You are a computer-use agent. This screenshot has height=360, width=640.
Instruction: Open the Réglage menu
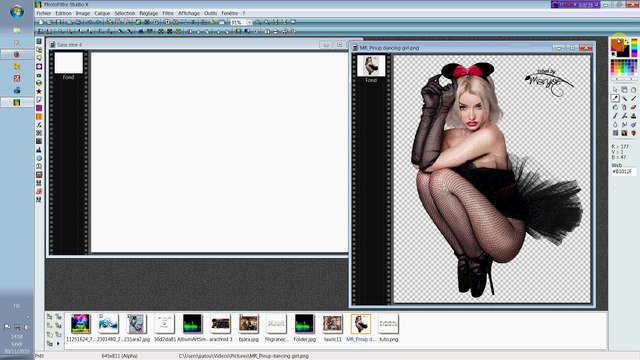(x=149, y=13)
